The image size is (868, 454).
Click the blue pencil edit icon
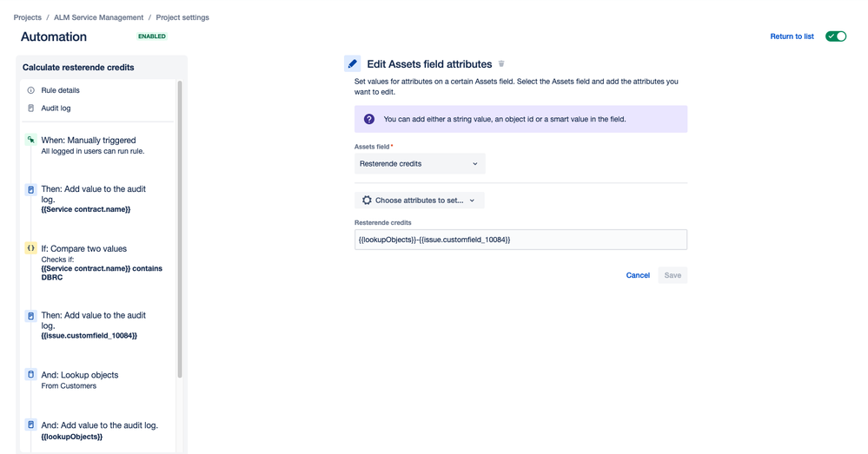coord(352,63)
